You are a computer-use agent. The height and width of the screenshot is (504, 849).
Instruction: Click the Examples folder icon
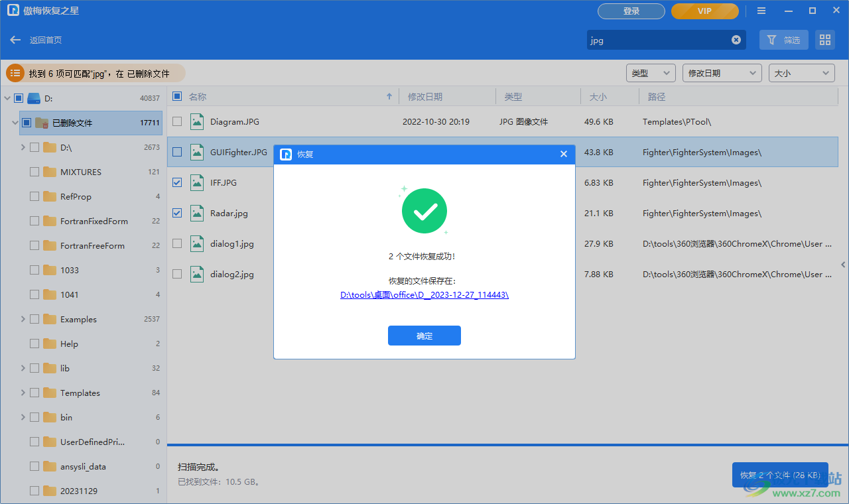pyautogui.click(x=50, y=319)
